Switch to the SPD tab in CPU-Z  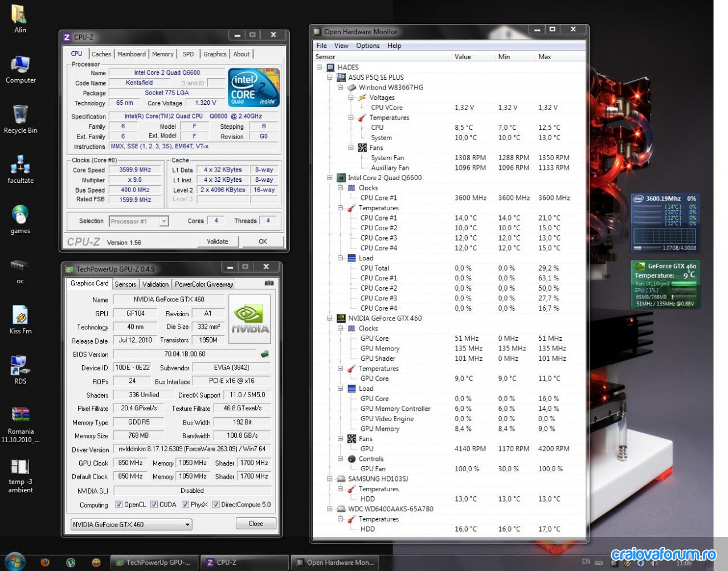[189, 54]
